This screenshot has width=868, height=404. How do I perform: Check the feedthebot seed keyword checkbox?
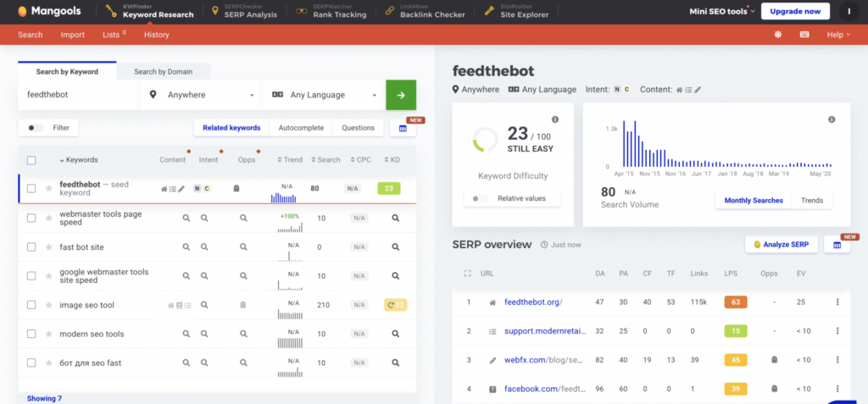coord(31,188)
